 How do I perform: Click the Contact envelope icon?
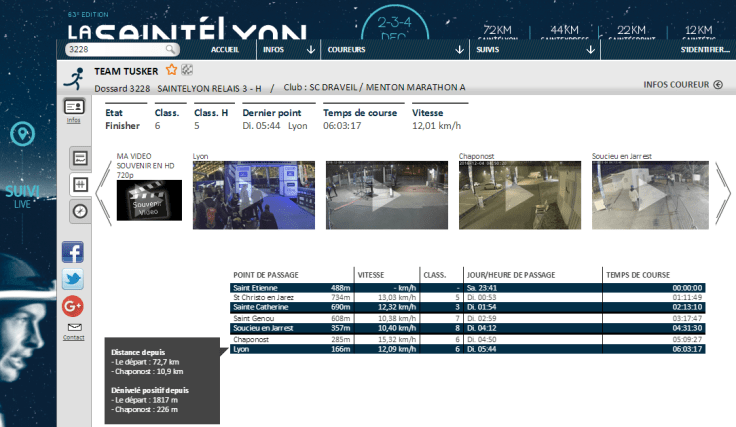pos(74,327)
